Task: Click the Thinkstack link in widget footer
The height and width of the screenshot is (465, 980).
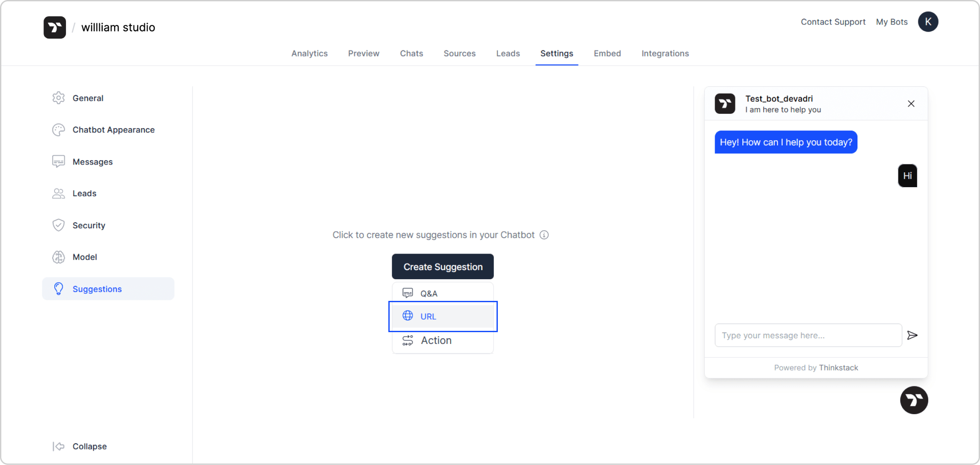Action: [x=838, y=368]
